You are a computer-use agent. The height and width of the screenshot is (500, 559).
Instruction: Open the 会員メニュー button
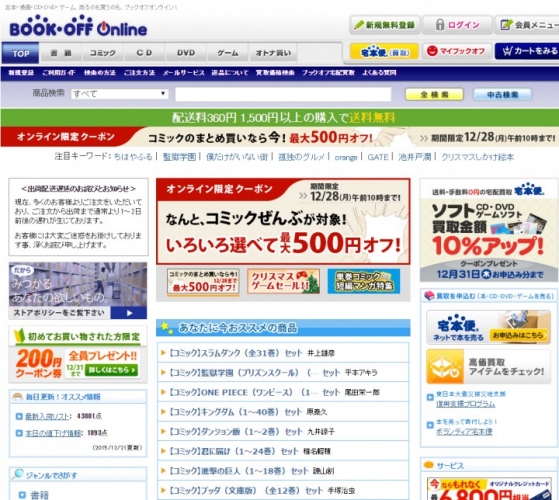tap(528, 25)
